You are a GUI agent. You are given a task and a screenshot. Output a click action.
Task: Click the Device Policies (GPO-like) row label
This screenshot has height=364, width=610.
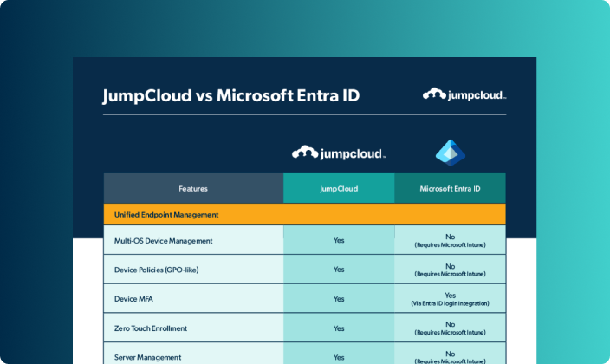(x=156, y=270)
